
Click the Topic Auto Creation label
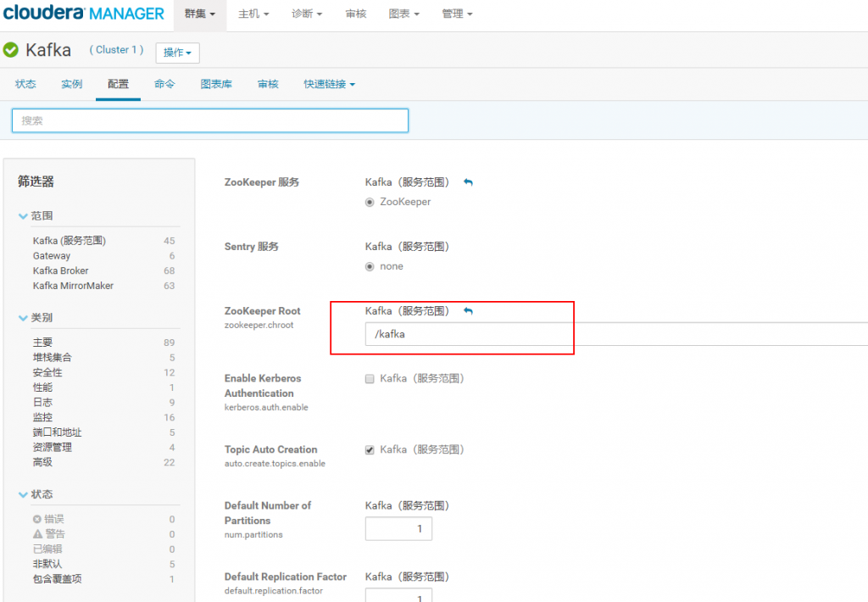[x=270, y=449]
